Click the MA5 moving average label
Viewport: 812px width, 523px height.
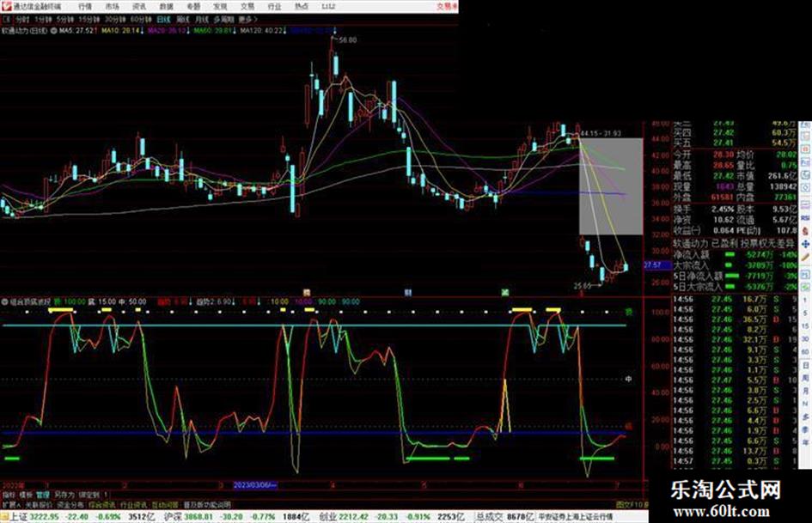click(x=76, y=31)
